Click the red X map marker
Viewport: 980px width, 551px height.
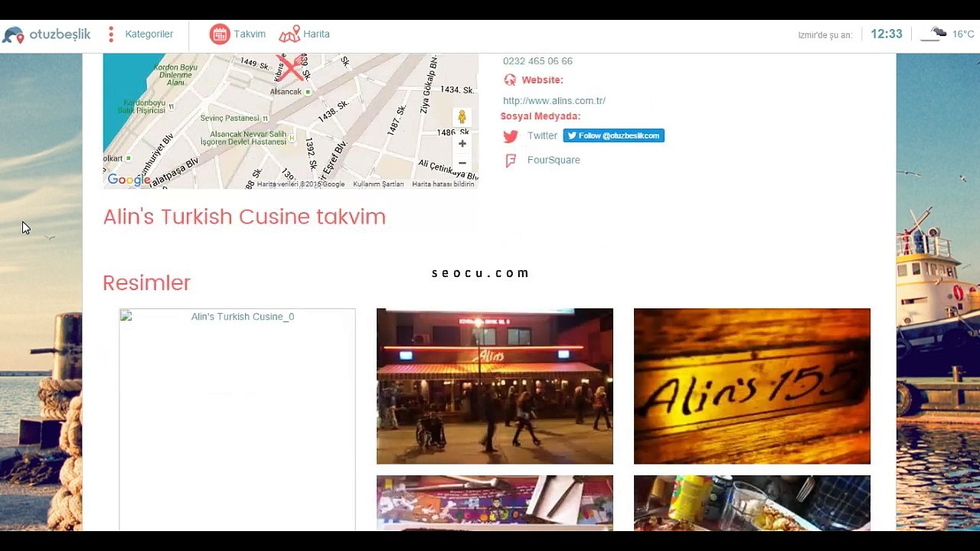pyautogui.click(x=290, y=69)
